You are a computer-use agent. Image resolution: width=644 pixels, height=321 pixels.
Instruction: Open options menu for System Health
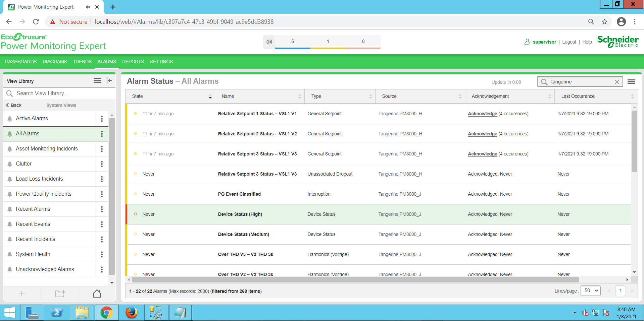(102, 254)
